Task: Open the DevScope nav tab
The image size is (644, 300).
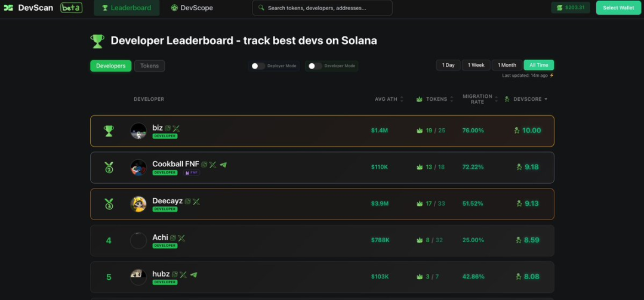Action: (192, 8)
